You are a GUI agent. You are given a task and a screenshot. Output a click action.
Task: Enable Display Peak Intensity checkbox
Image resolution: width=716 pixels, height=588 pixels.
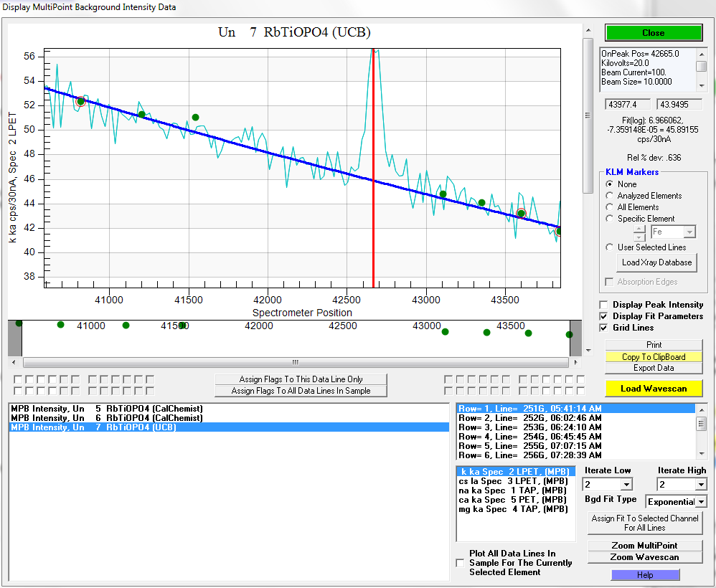[604, 305]
